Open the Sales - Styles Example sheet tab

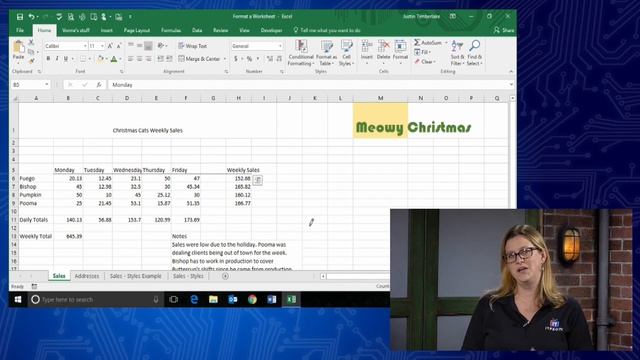coord(136,276)
